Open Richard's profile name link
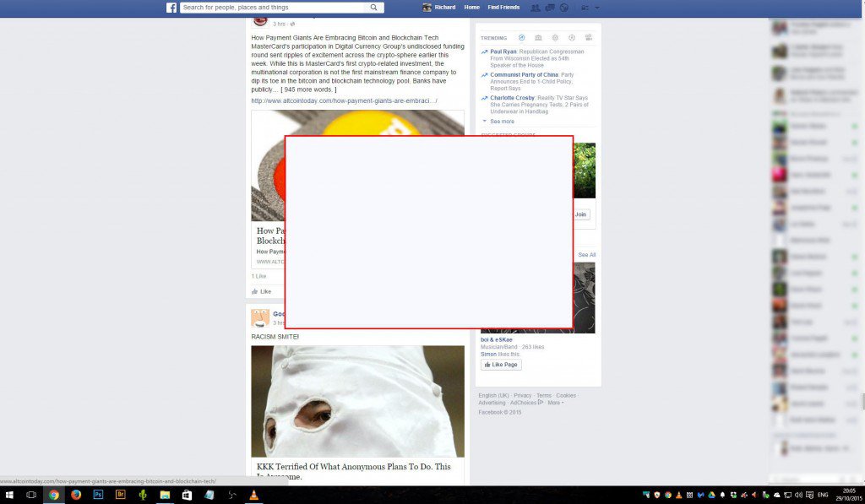This screenshot has width=865, height=504. pyautogui.click(x=444, y=7)
